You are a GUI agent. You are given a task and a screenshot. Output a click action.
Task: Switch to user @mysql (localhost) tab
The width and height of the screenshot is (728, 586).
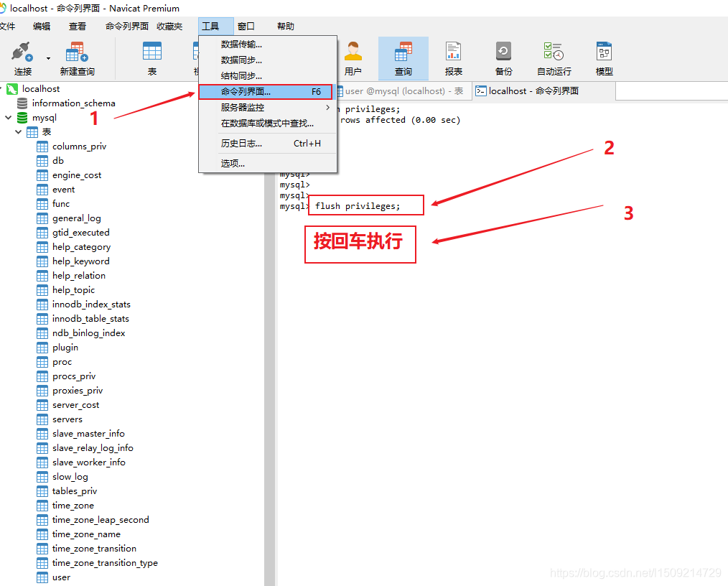click(x=403, y=91)
